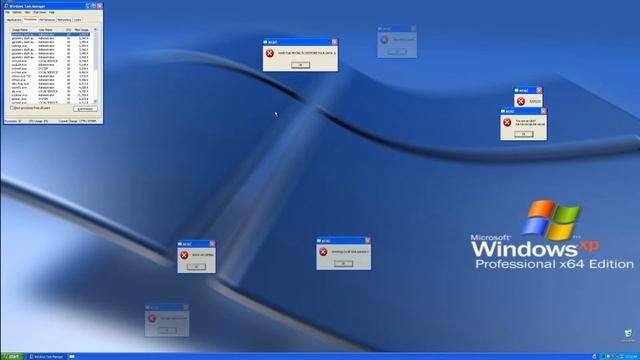Click the process list scrollbar down arrow
Viewport: 640px width, 360px height.
pos(95,101)
